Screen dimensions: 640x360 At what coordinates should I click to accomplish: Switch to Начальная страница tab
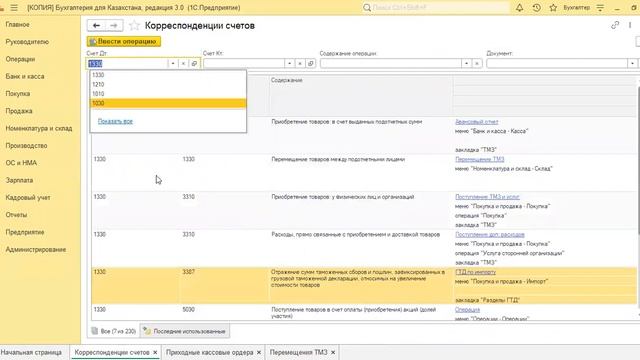(31, 352)
